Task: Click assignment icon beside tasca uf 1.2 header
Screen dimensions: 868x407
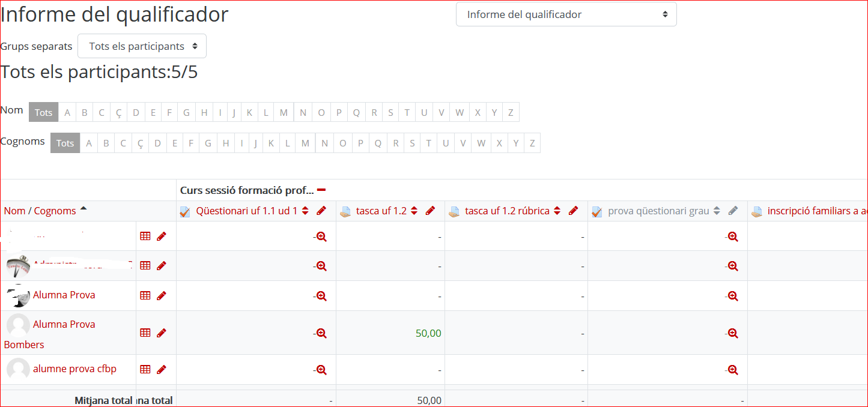Action: 345,211
